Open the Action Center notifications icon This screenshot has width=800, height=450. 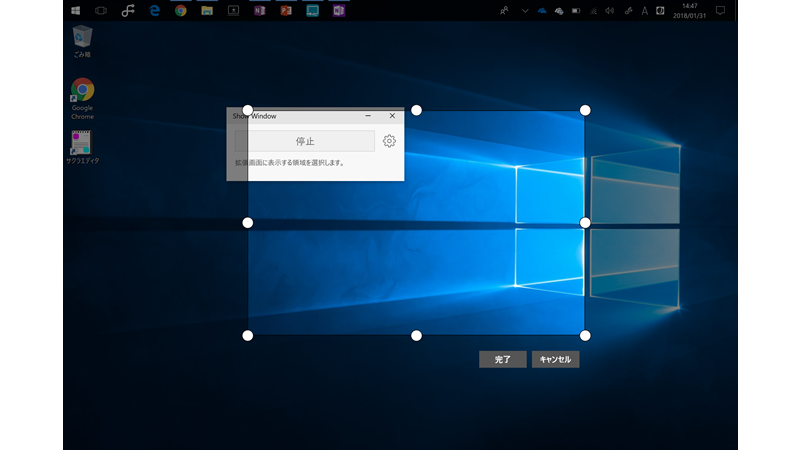pos(720,11)
